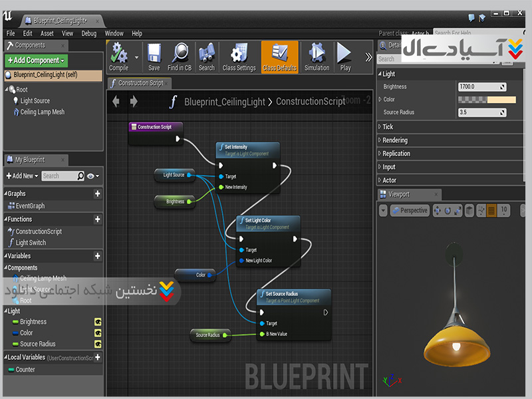Start Simulation from the toolbar
The width and height of the screenshot is (532, 399).
click(x=317, y=54)
